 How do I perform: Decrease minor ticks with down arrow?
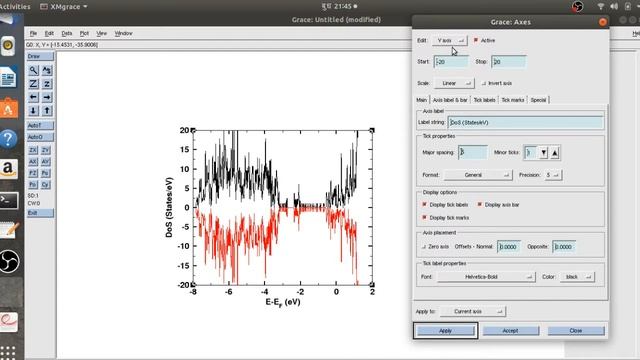(x=543, y=153)
